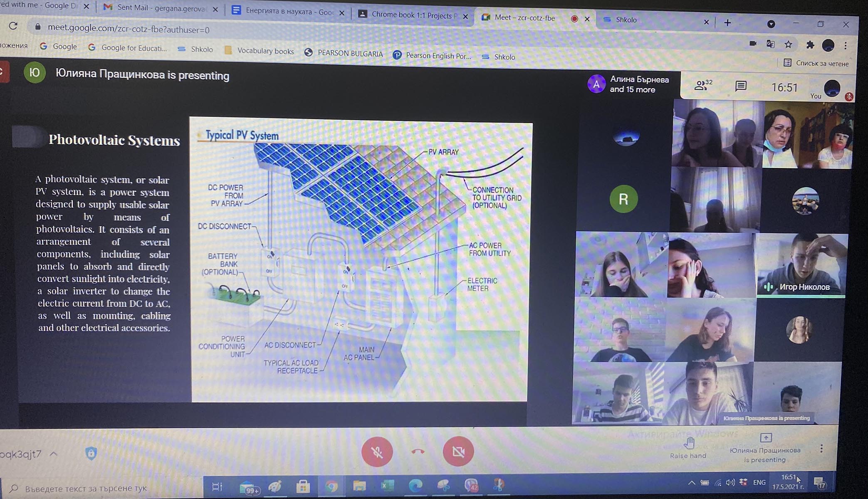
Task: Open the Chrome extensions puzzle icon
Action: click(810, 45)
